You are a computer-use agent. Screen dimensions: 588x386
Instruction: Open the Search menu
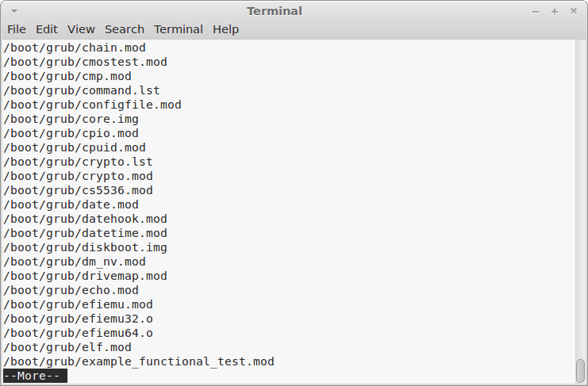pyautogui.click(x=125, y=29)
